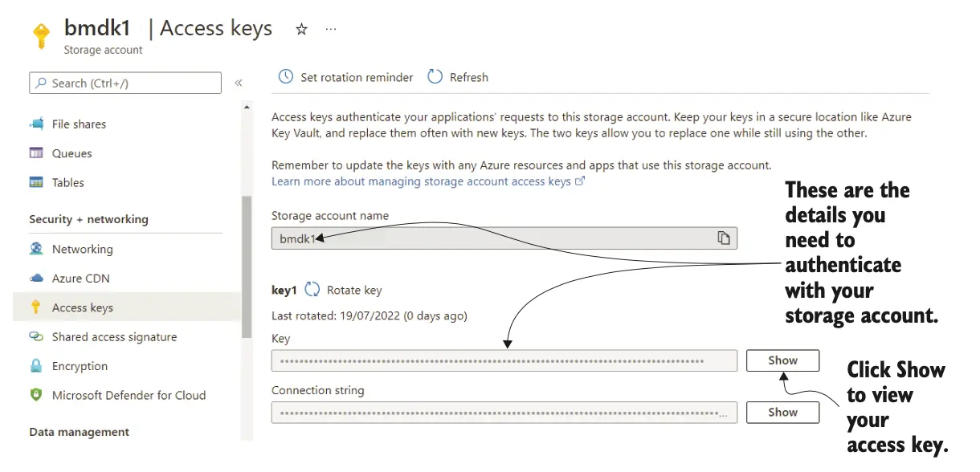Collapse the sidebar using the double chevron

click(239, 83)
